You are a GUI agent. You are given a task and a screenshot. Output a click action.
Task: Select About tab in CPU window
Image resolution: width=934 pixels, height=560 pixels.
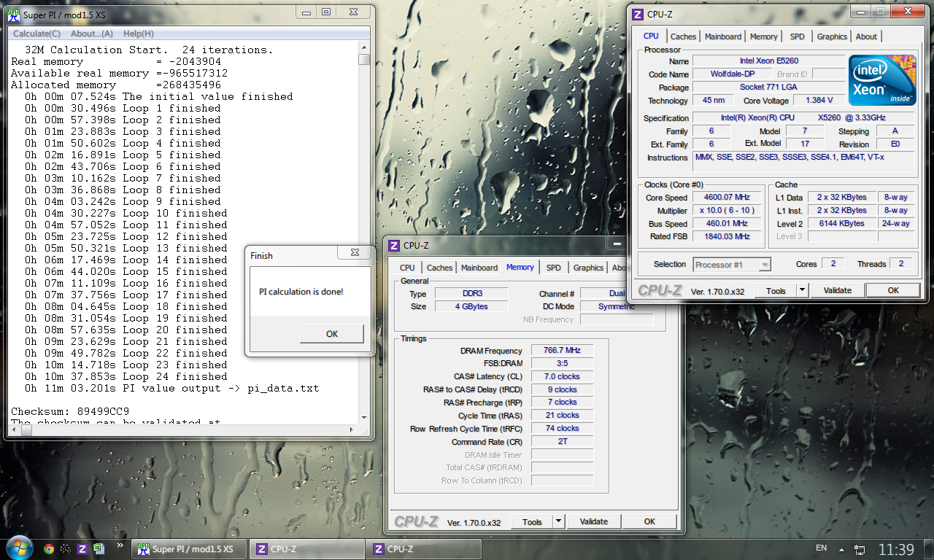point(866,36)
